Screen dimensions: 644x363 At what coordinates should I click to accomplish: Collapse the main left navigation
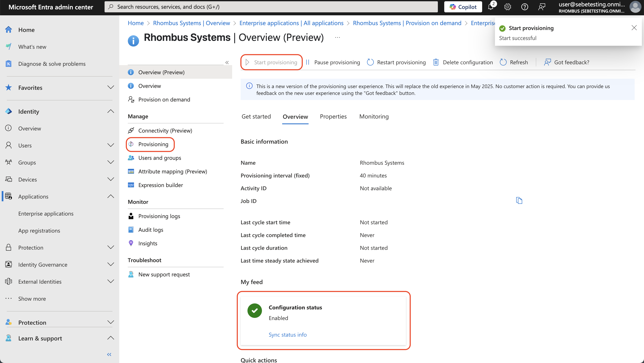point(109,354)
